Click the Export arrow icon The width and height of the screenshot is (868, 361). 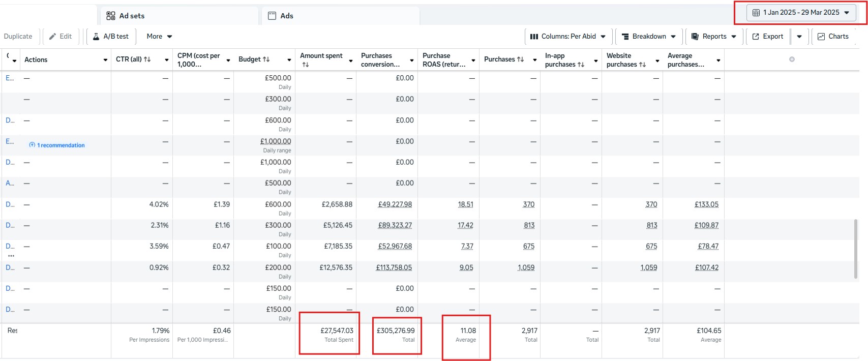coord(756,37)
